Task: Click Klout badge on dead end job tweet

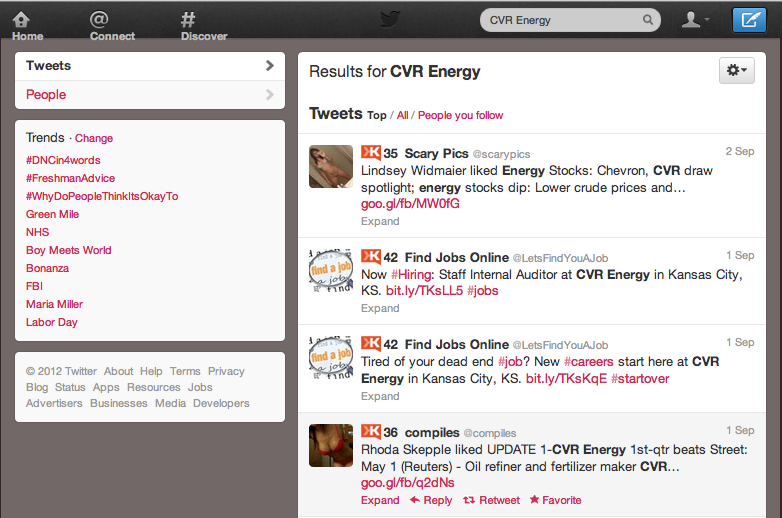Action: tap(371, 344)
